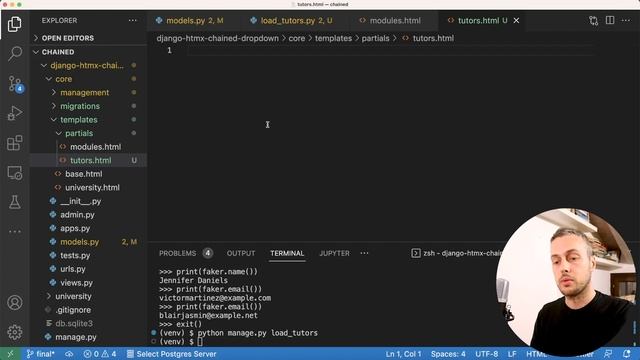640x360 pixels.
Task: Open editor more actions ellipsis
Action: pyautogui.click(x=626, y=20)
